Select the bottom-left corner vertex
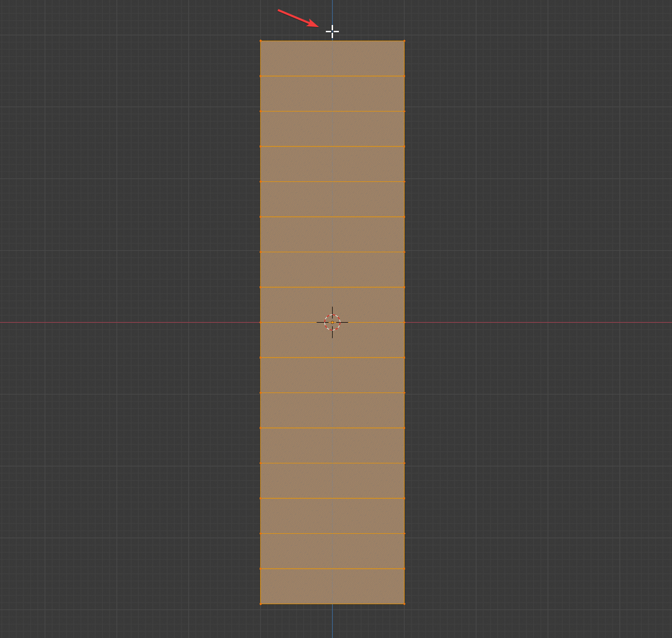The image size is (672, 638). tap(261, 604)
